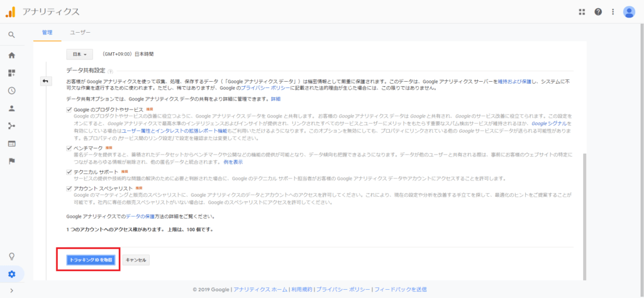This screenshot has height=298, width=644.
Task: Toggle the ベンチマーク checkbox
Action: click(69, 148)
